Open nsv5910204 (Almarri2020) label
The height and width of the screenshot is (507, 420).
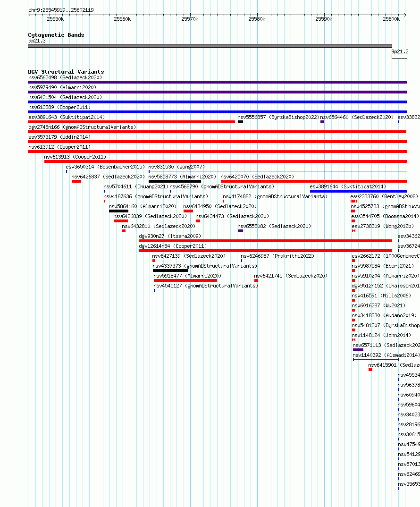tap(386, 276)
